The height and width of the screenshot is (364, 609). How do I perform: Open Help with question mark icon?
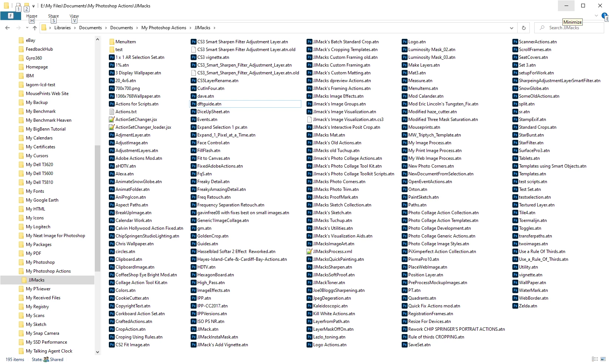(x=605, y=16)
